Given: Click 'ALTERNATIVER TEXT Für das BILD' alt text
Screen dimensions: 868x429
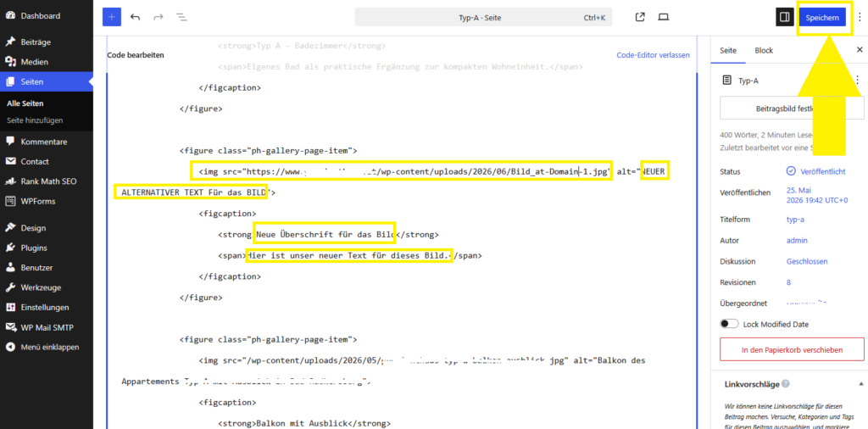Looking at the screenshot, I should point(194,193).
